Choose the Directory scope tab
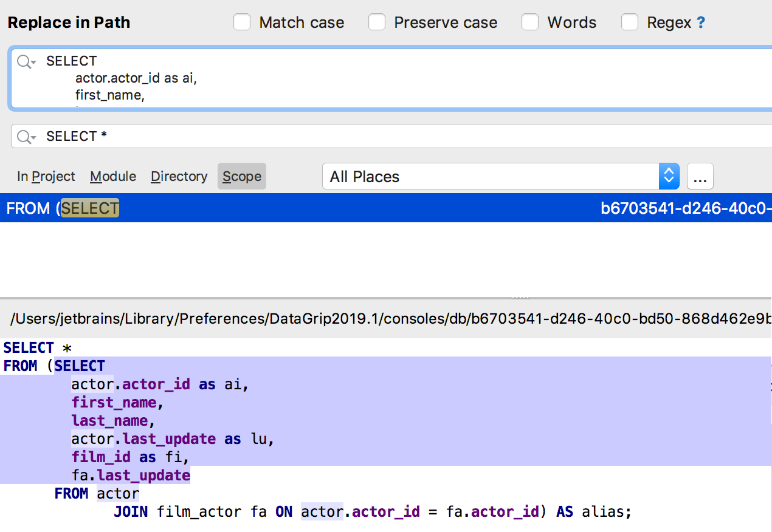 179,177
